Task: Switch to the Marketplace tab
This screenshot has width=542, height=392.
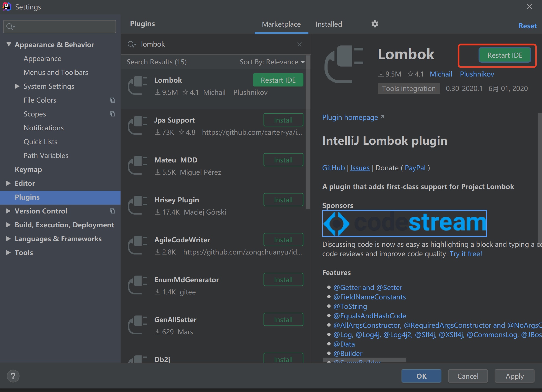Action: 281,24
